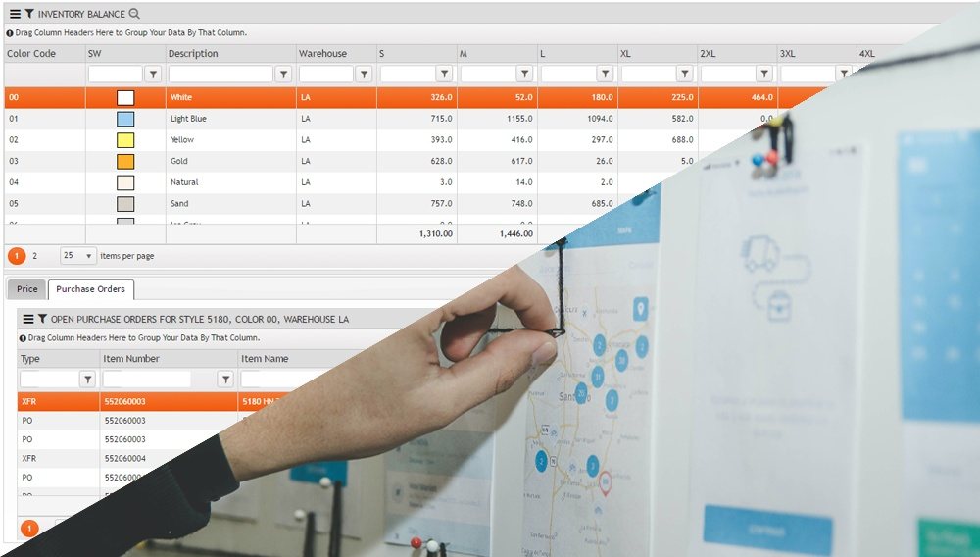Open the Inventory Balance hamburger menu

pos(15,13)
